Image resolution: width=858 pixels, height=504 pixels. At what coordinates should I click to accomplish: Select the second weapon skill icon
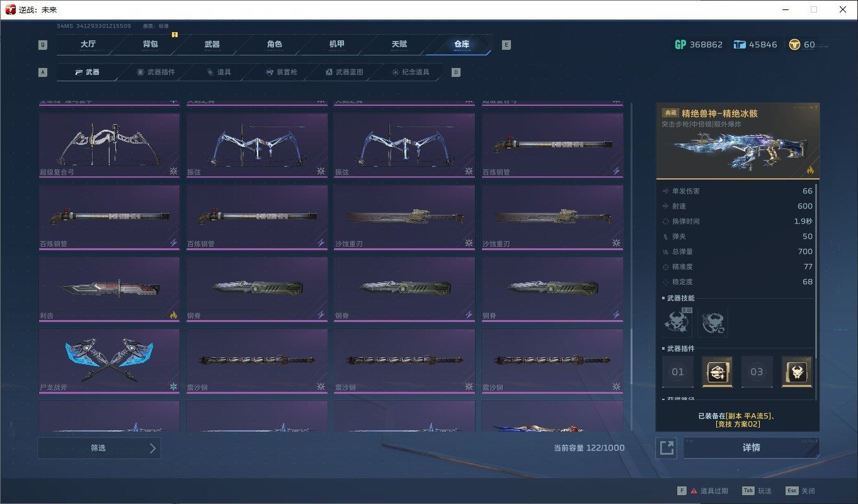tap(712, 323)
